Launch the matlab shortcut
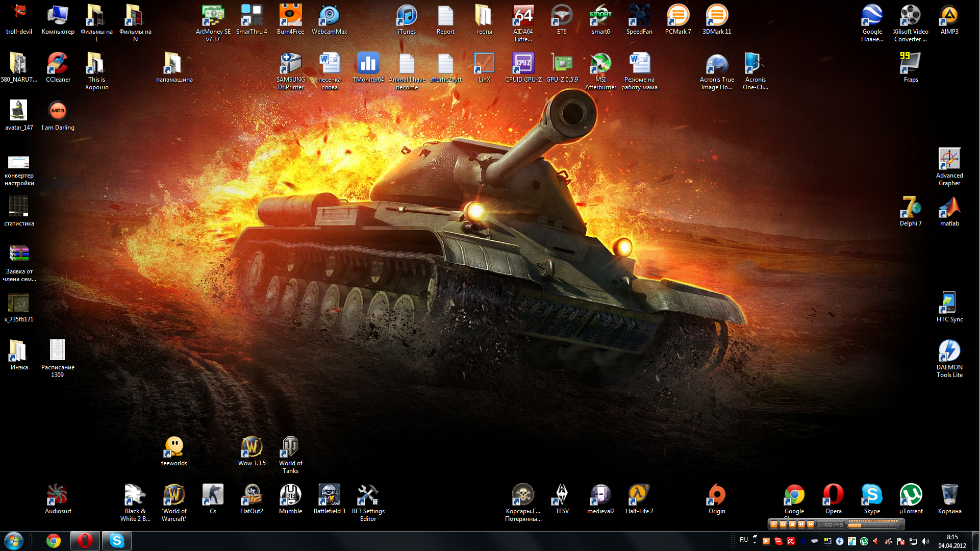980x551 pixels. pyautogui.click(x=949, y=212)
